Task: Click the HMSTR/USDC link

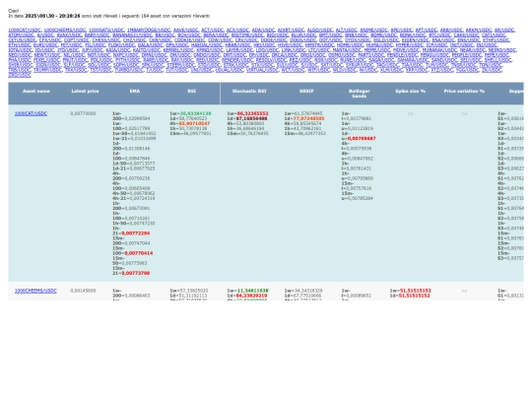Action: point(320,44)
